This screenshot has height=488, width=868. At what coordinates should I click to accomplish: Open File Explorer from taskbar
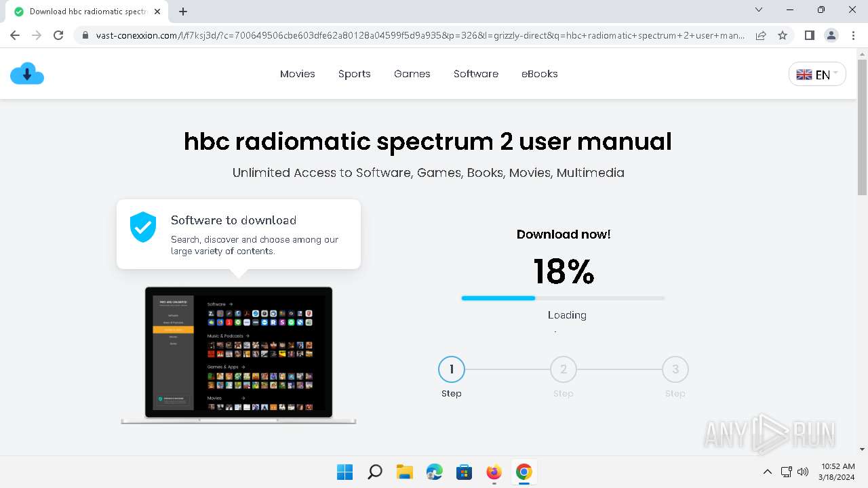pyautogui.click(x=405, y=472)
